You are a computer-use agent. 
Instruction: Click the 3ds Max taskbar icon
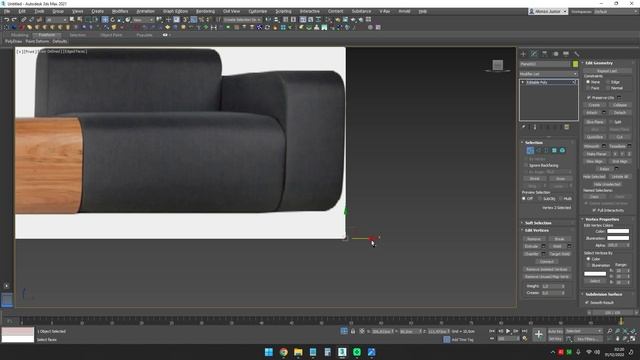pos(342,352)
